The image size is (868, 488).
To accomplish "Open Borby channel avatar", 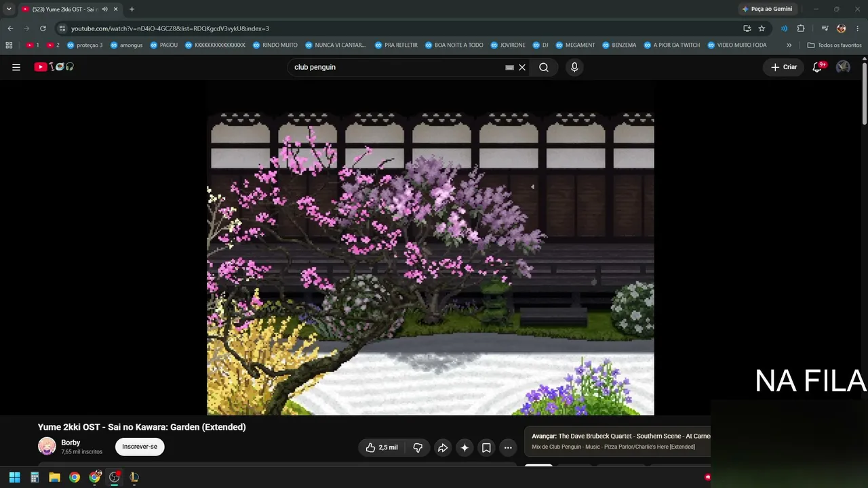I will 47,447.
